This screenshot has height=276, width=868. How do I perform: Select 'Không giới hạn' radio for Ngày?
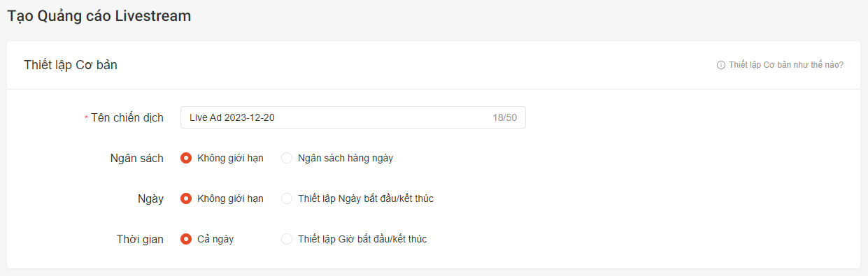coord(186,198)
